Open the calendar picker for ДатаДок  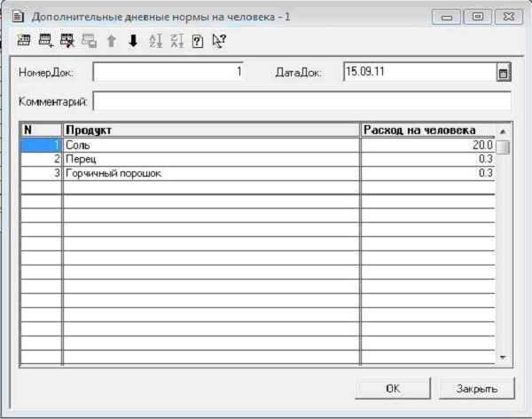click(503, 73)
